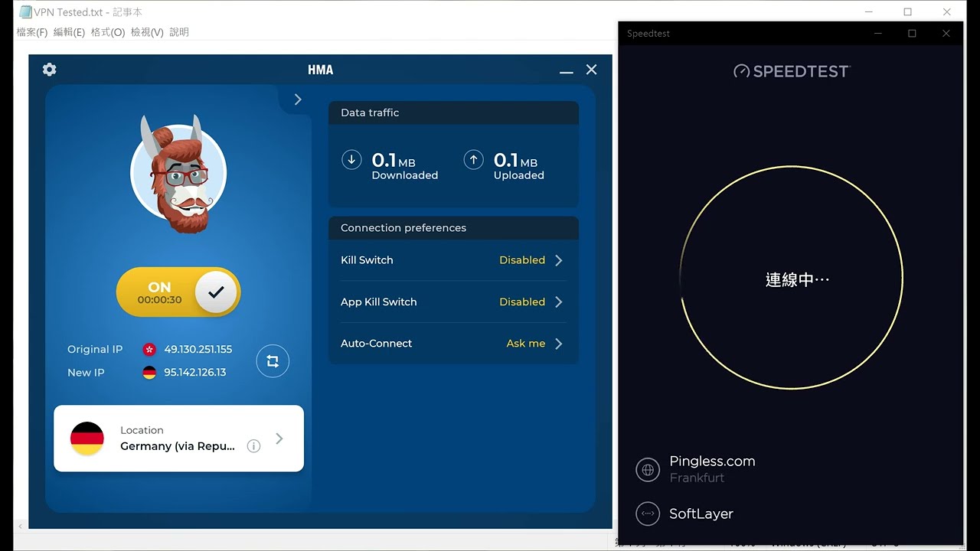Image resolution: width=980 pixels, height=551 pixels.
Task: Close the Speedtest window
Action: coord(946,34)
